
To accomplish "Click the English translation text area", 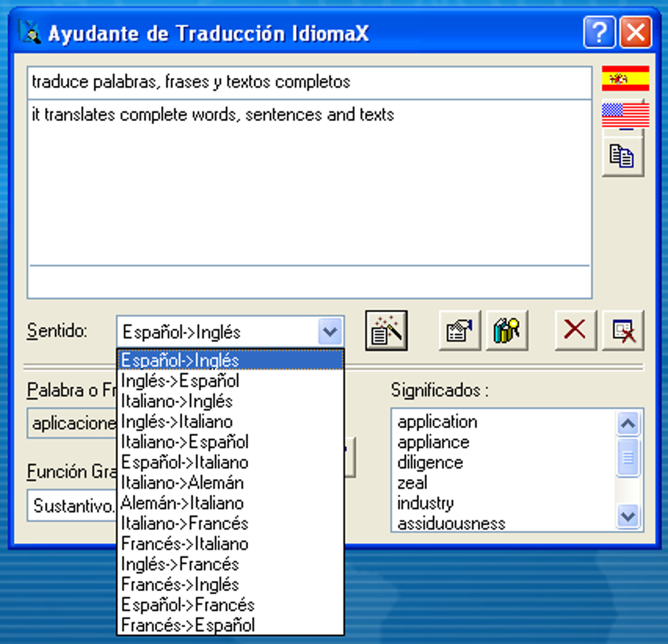I will (310, 183).
